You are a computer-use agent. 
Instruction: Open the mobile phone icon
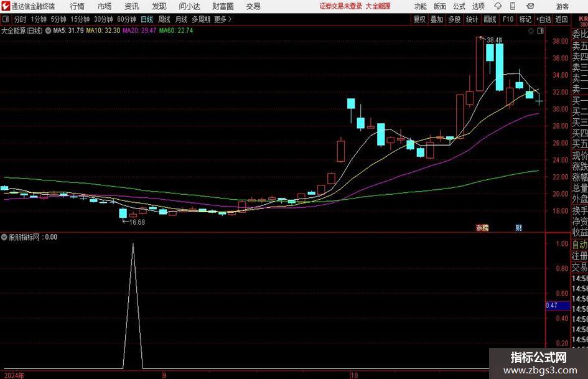click(513, 6)
